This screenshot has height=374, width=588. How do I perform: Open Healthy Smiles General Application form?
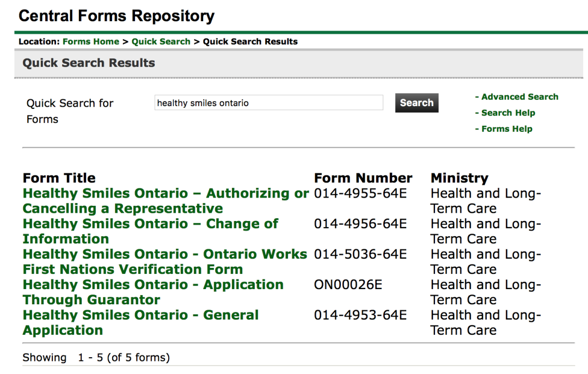tap(140, 322)
